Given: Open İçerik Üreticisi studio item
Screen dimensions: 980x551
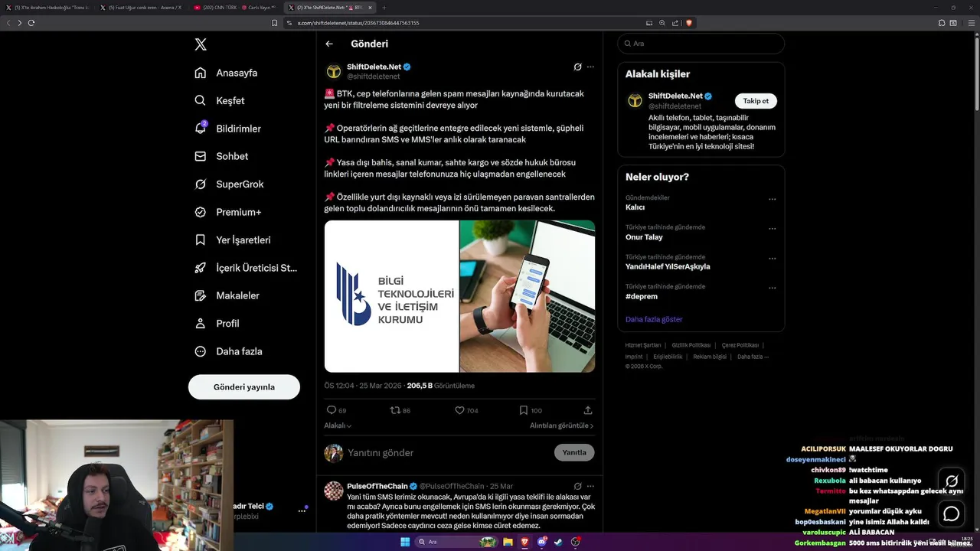Looking at the screenshot, I should pos(246,268).
